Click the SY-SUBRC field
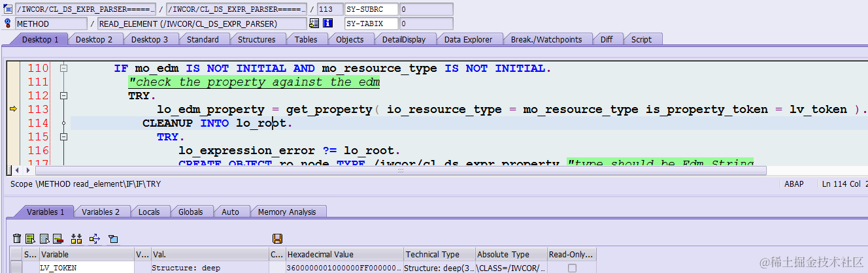The width and height of the screenshot is (868, 273). [x=371, y=9]
